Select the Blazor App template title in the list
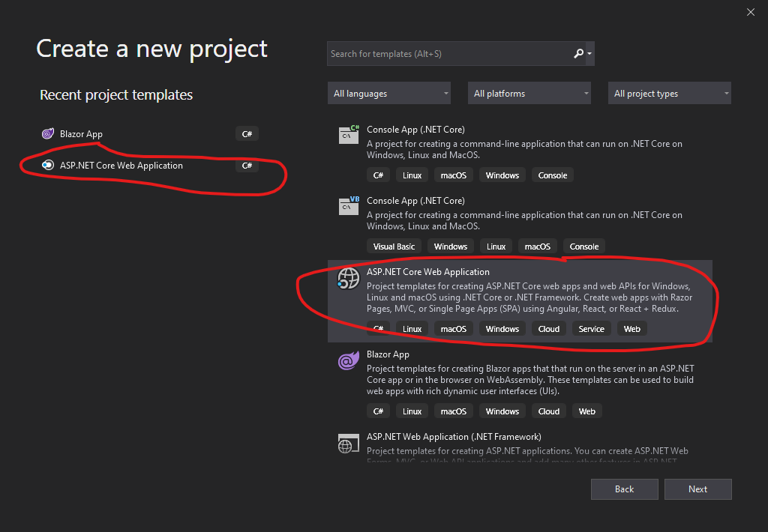 pos(388,354)
